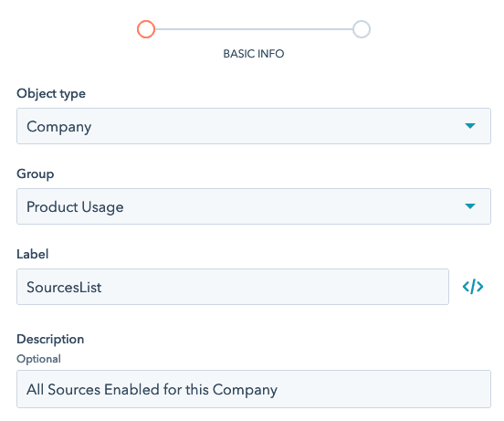Jump to the gray second step circle
504x421 pixels.
(362, 29)
